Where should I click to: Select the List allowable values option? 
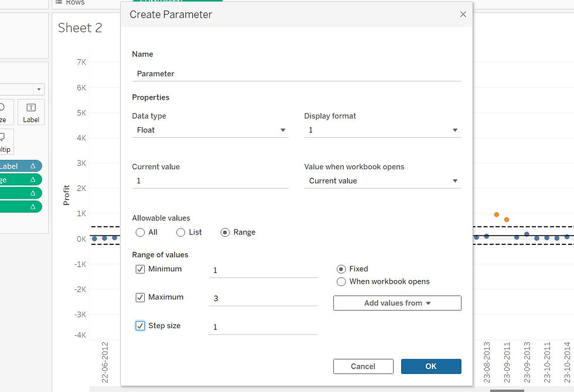(x=180, y=232)
